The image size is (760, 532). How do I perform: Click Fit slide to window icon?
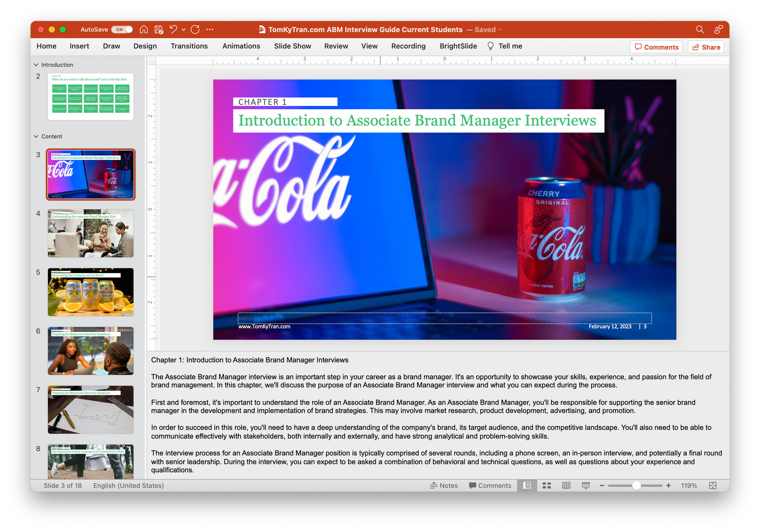tap(713, 486)
